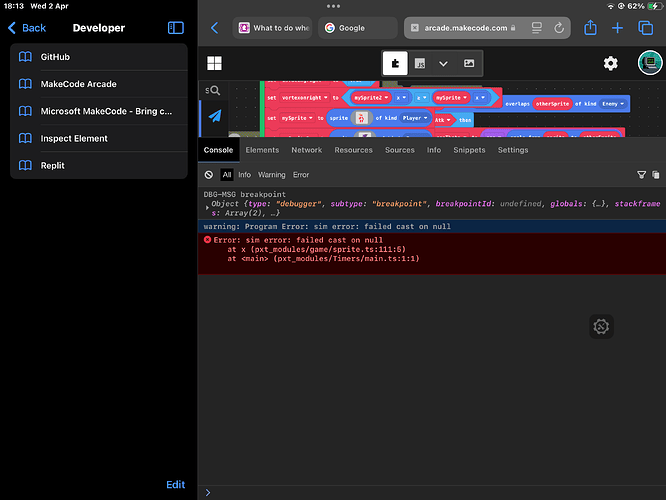
Task: Open the Safari share sheet
Action: point(590,28)
